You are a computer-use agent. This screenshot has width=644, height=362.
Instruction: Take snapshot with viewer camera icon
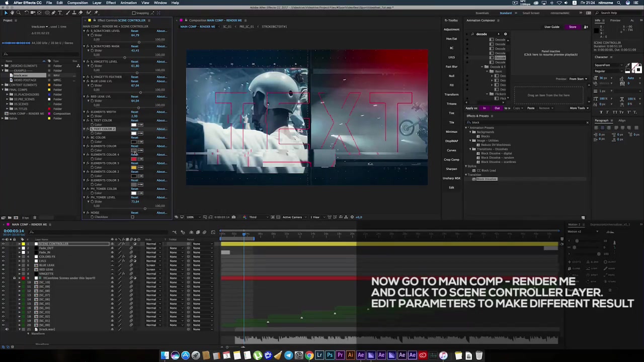point(233,217)
